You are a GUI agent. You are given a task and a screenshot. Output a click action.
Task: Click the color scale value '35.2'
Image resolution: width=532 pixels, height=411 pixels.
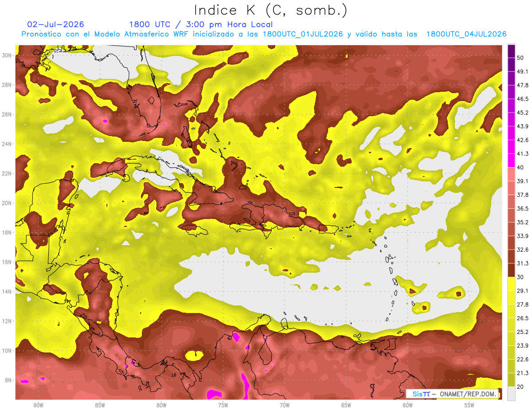click(523, 222)
